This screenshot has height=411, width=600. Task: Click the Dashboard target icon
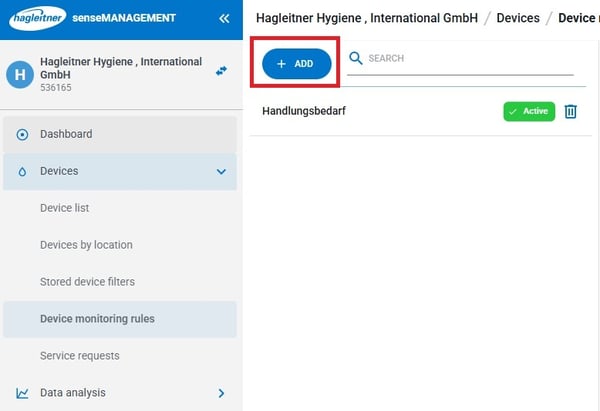point(22,134)
